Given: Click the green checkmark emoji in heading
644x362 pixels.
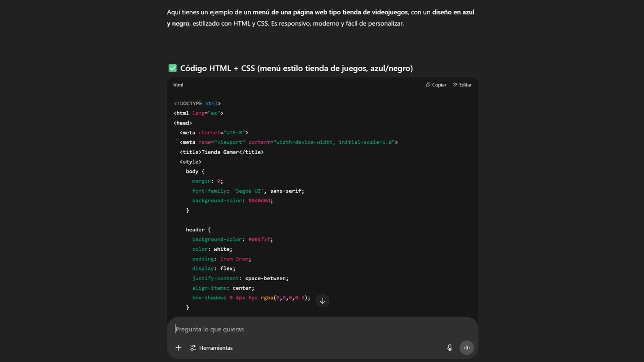Looking at the screenshot, I should [x=173, y=68].
